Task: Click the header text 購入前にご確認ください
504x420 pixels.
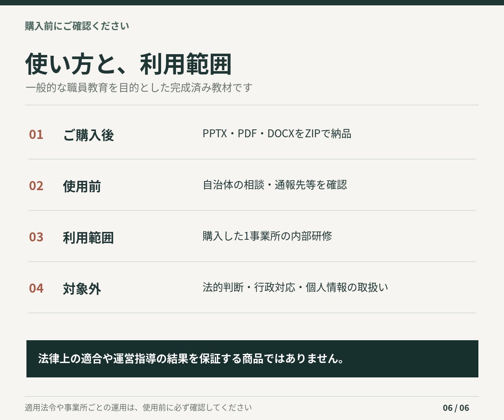Action: 77,26
